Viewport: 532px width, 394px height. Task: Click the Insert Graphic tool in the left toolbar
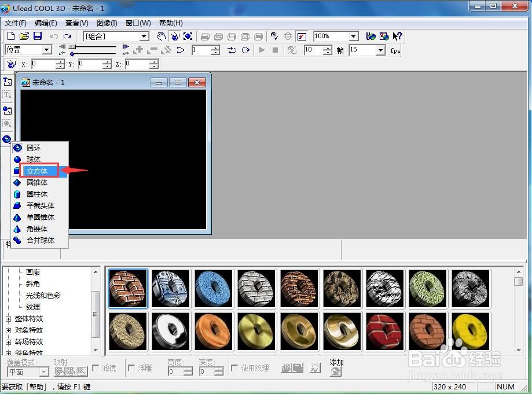point(7,110)
